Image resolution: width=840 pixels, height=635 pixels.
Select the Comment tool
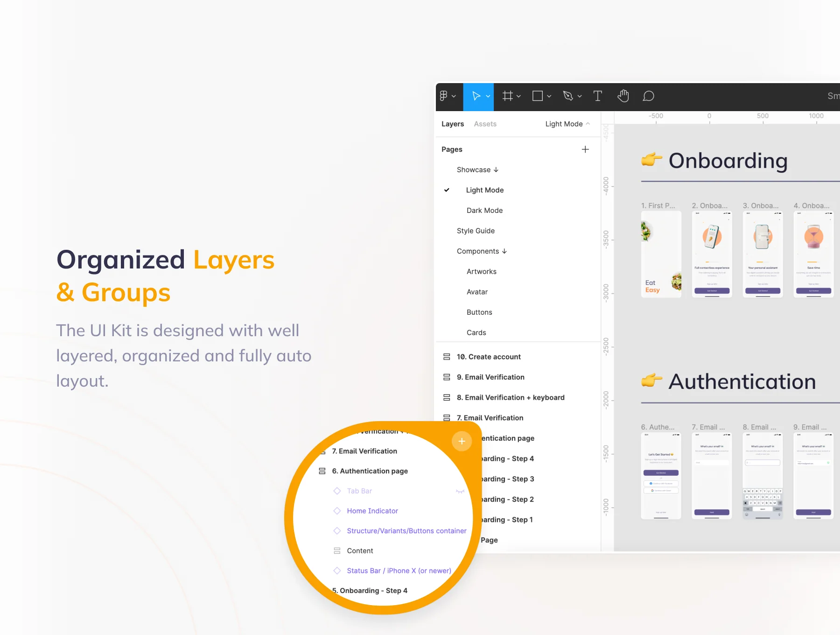(648, 96)
